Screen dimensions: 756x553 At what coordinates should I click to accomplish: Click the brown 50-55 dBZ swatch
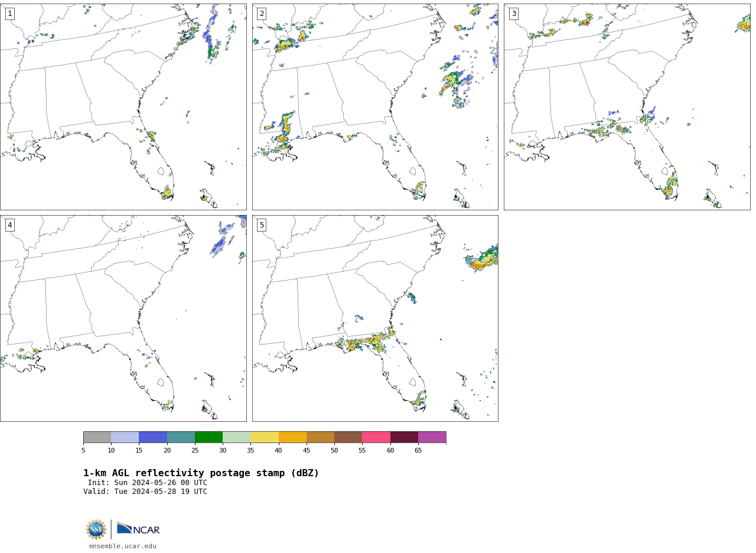point(348,437)
